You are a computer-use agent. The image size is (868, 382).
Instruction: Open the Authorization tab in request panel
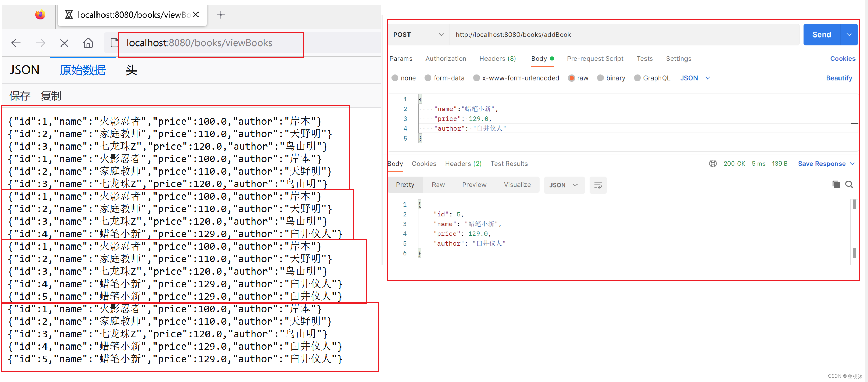coord(445,59)
